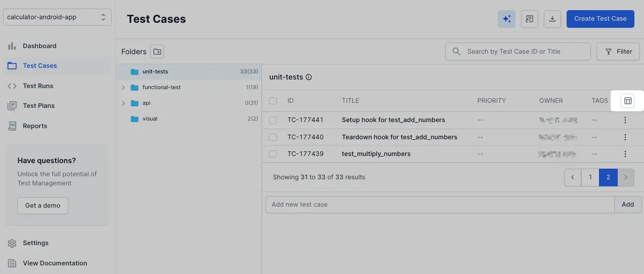Click the AI sparkle generate icon
The height and width of the screenshot is (274, 644).
coord(506,19)
